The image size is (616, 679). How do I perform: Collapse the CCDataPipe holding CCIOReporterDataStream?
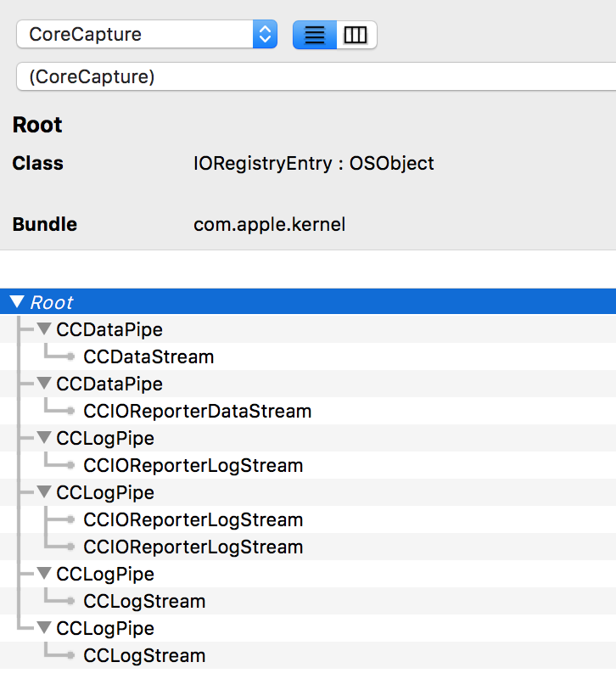(44, 384)
